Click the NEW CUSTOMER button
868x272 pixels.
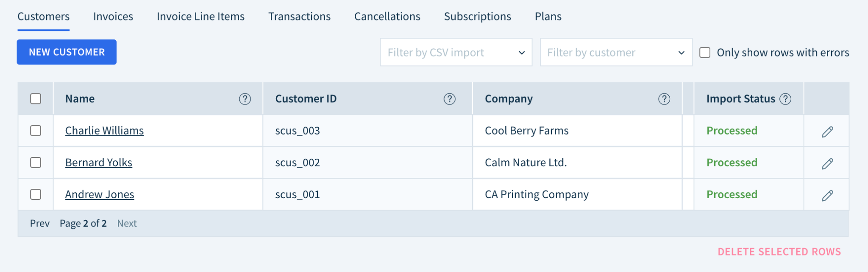[x=67, y=52]
